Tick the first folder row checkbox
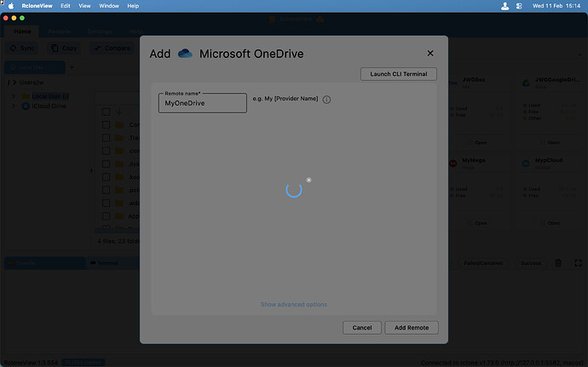This screenshot has height=367, width=588. point(106,125)
